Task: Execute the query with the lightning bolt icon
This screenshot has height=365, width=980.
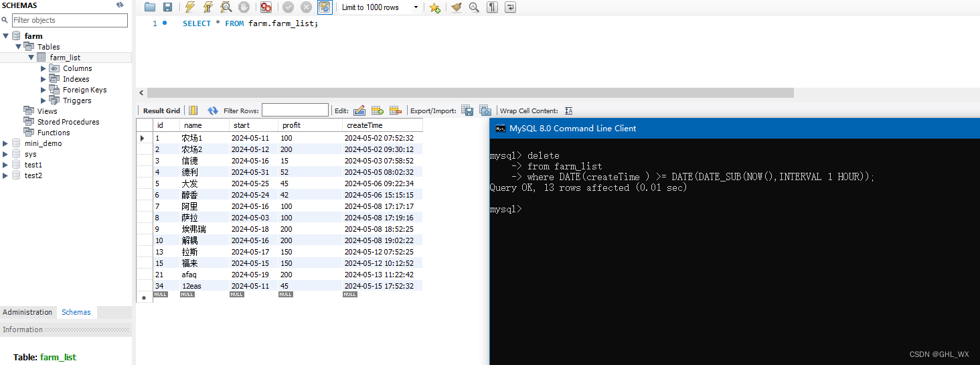Action: pos(189,7)
